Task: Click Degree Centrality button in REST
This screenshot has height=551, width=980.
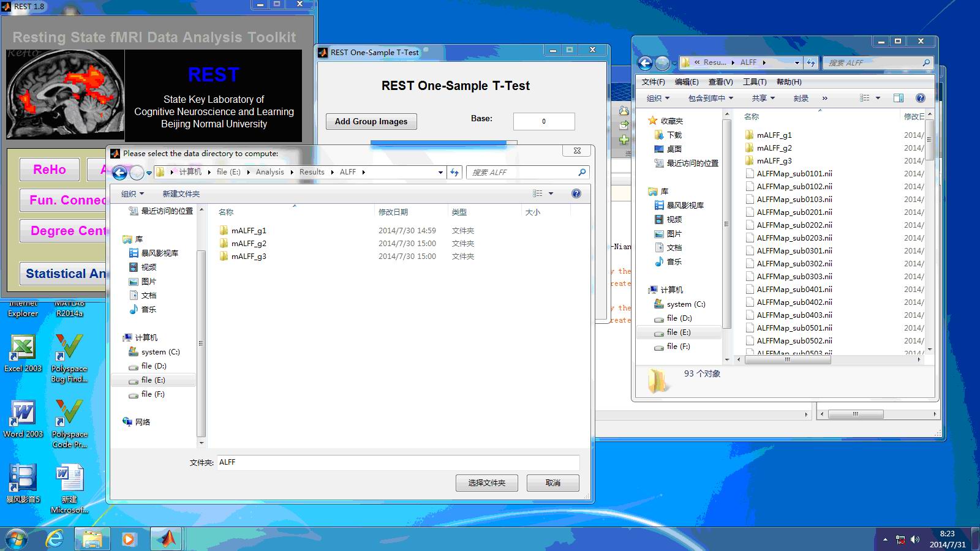Action: tap(64, 231)
